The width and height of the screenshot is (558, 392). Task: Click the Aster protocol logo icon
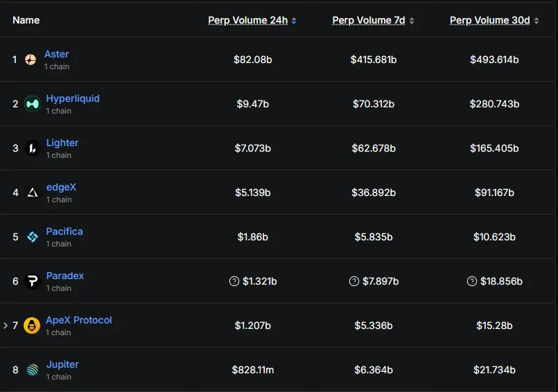(30, 60)
